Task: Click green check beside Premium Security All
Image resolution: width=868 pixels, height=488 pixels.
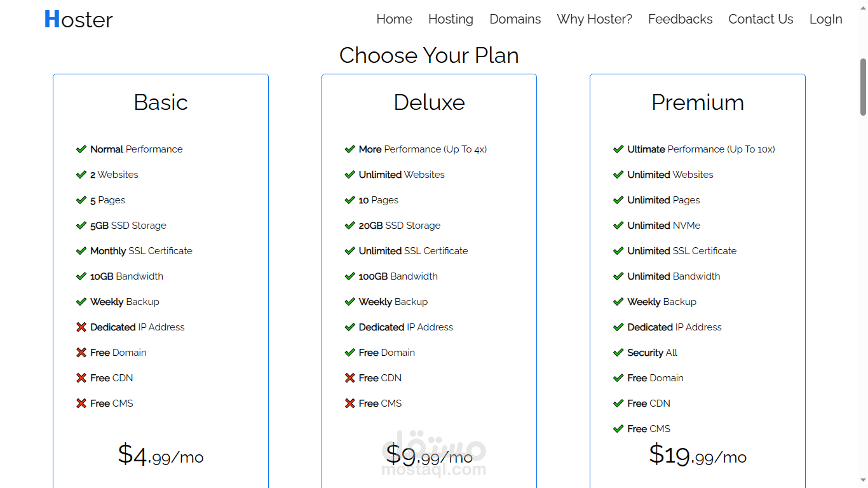Action: (618, 353)
